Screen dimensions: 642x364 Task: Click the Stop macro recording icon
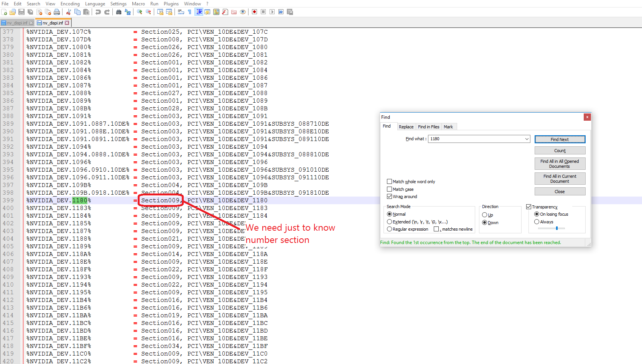[263, 12]
